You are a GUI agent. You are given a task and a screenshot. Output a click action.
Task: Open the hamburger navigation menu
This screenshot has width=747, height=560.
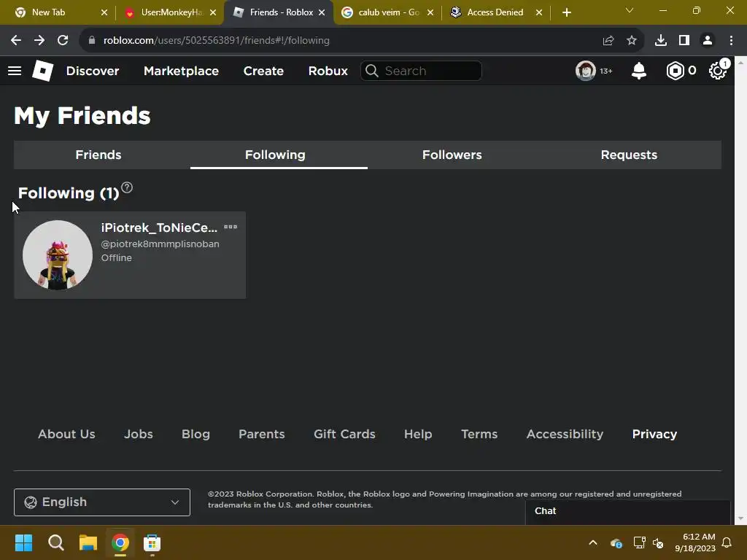pos(15,71)
